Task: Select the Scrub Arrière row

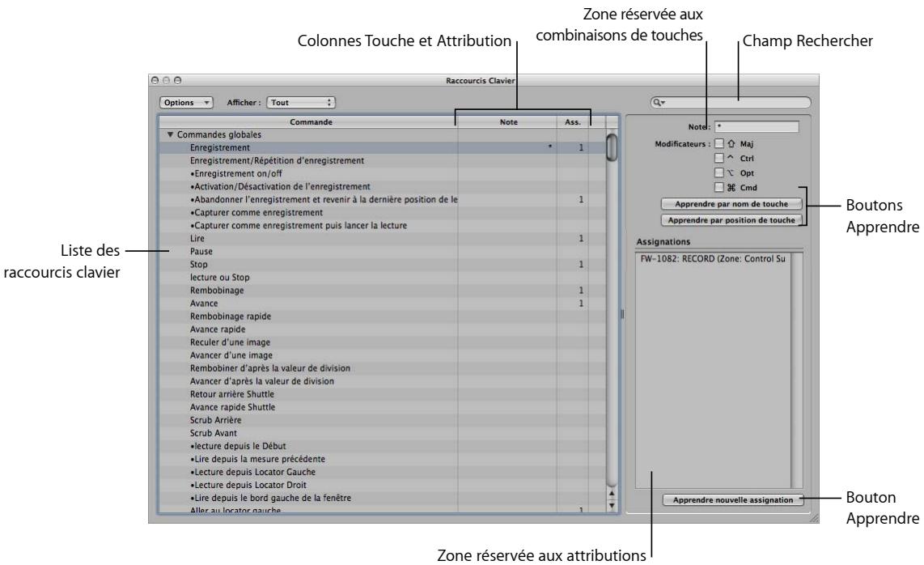Action: pyautogui.click(x=382, y=420)
